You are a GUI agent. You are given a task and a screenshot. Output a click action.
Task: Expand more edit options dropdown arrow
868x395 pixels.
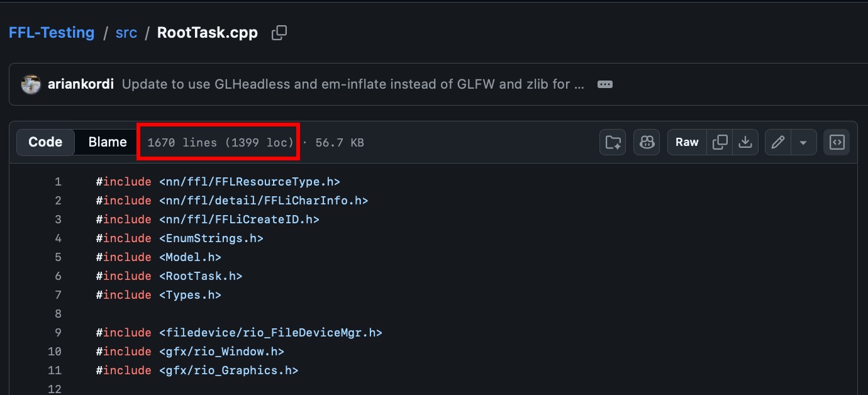tap(803, 142)
